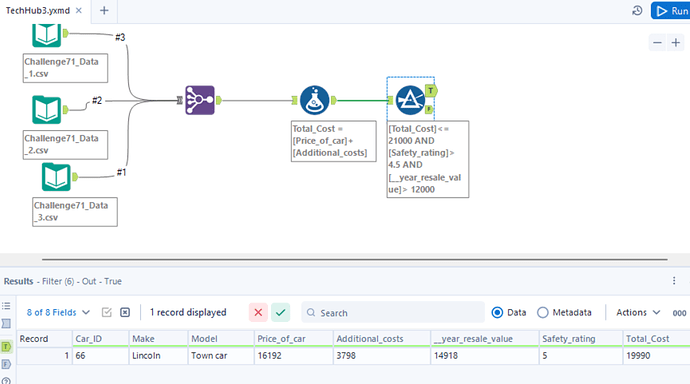This screenshot has width=690, height=384.
Task: Click the Filter tool False output anchor
Action: point(429,109)
